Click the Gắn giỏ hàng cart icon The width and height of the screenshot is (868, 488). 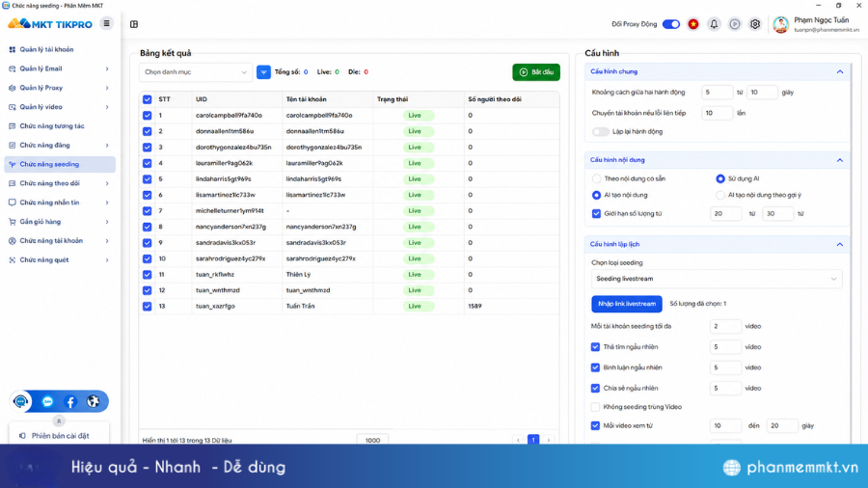pos(13,222)
